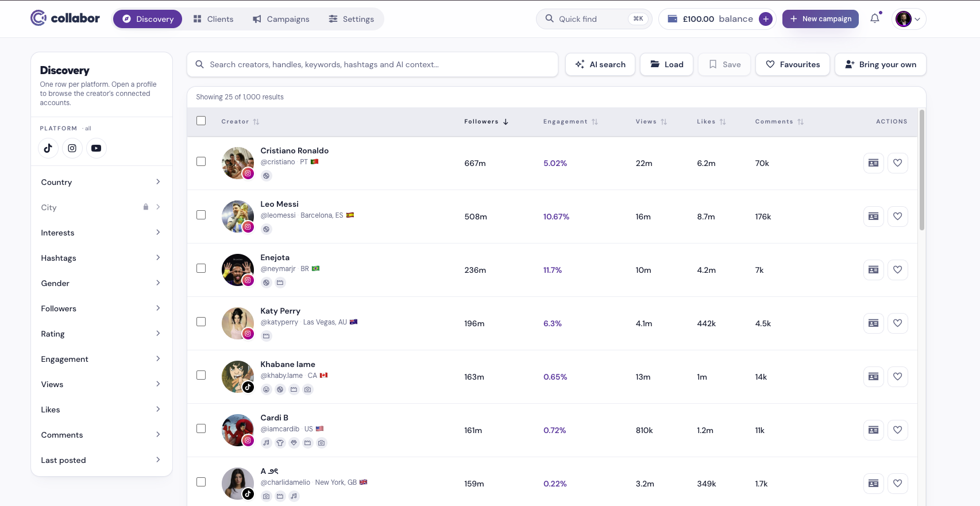This screenshot has height=506, width=980.
Task: Expand the Hashtags filter
Action: click(x=101, y=258)
